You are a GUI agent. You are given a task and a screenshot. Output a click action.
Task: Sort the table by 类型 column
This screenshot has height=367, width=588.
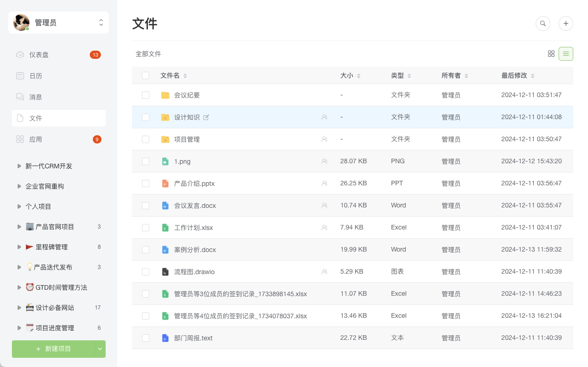click(x=401, y=75)
